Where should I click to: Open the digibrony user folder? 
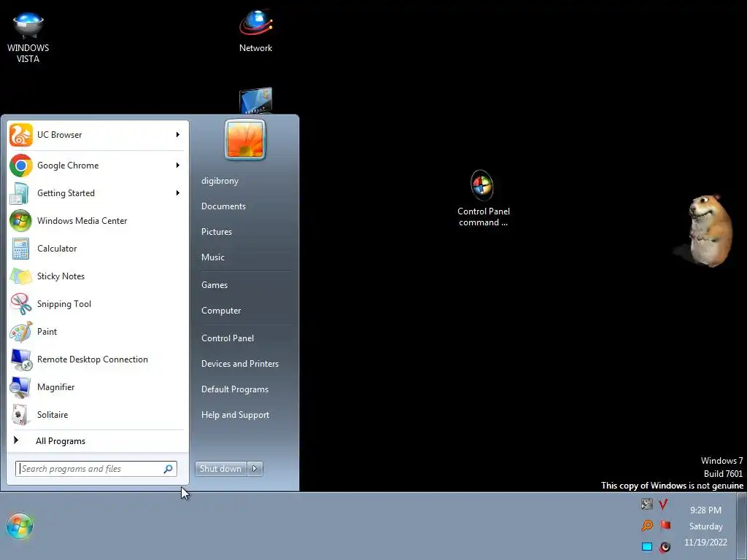click(220, 181)
